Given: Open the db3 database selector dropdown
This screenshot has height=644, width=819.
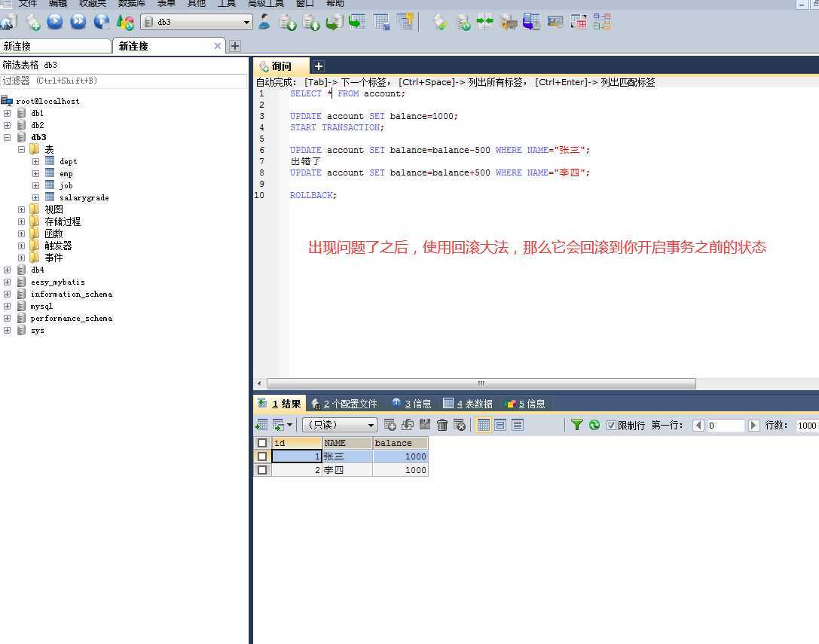Looking at the screenshot, I should pyautogui.click(x=197, y=22).
